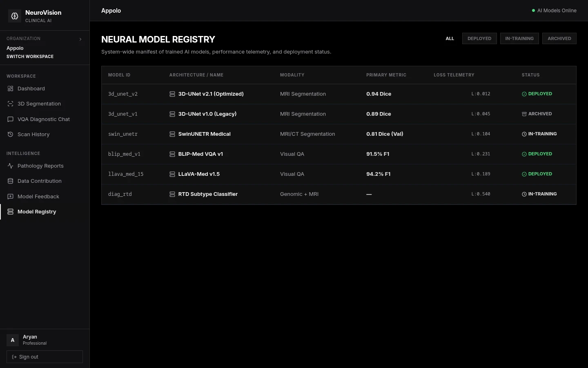
Task: Click MRI/CT Segmentation modality cell
Action: click(307, 134)
